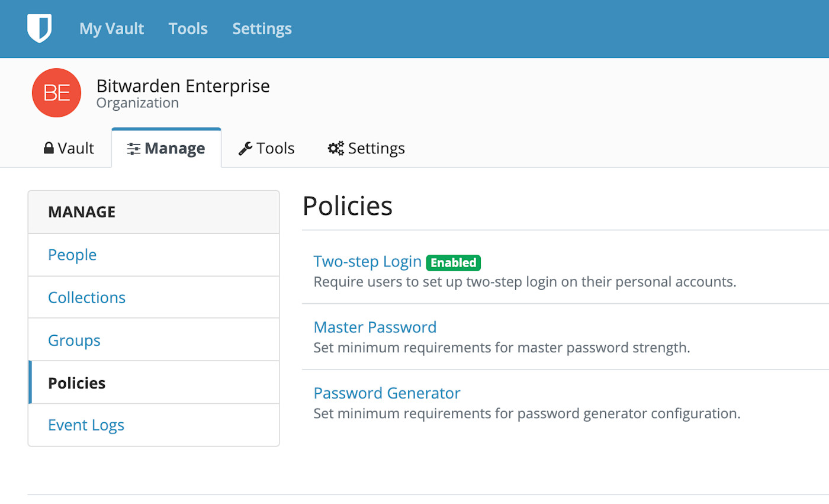Image resolution: width=829 pixels, height=504 pixels.
Task: Open the Groups section
Action: coord(74,339)
